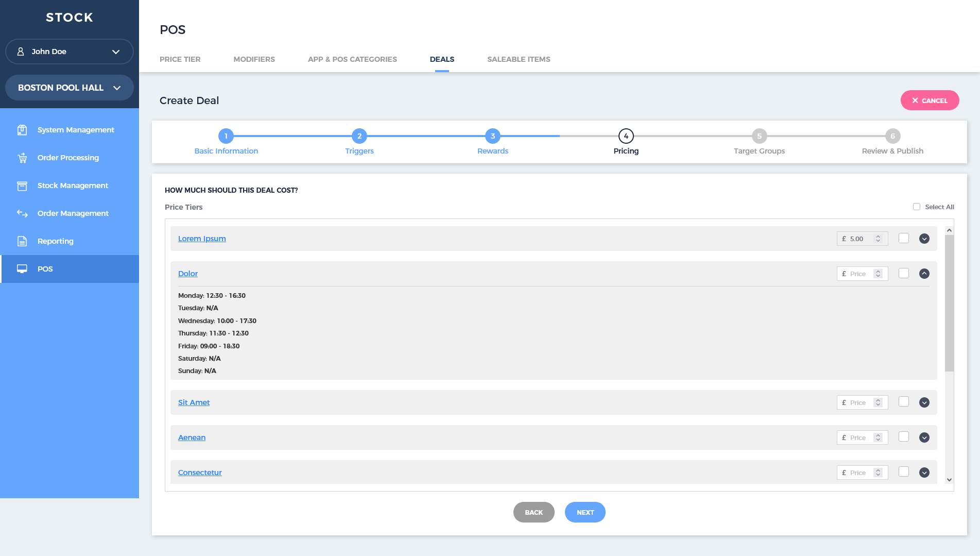980x556 pixels.
Task: Click the Stock Management box icon
Action: click(22, 186)
